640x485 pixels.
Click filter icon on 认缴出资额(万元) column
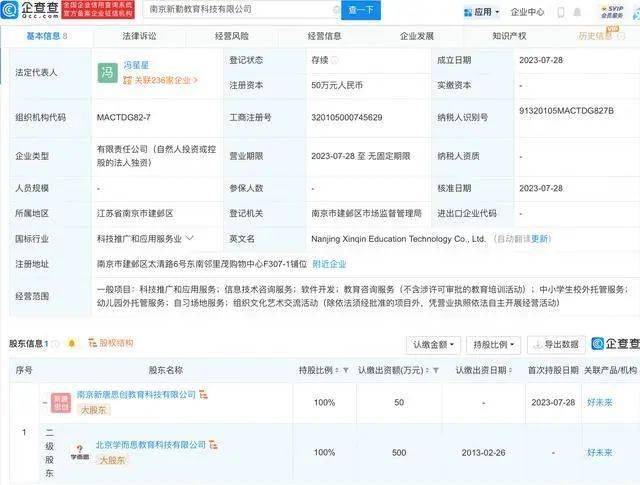[436, 370]
